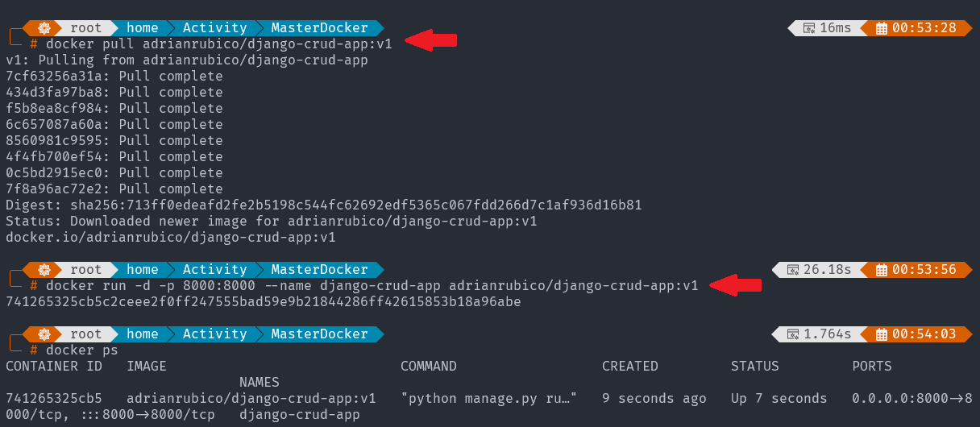Click the red arrow beside docker pull command
Screen dimensions: 980x427
point(430,39)
